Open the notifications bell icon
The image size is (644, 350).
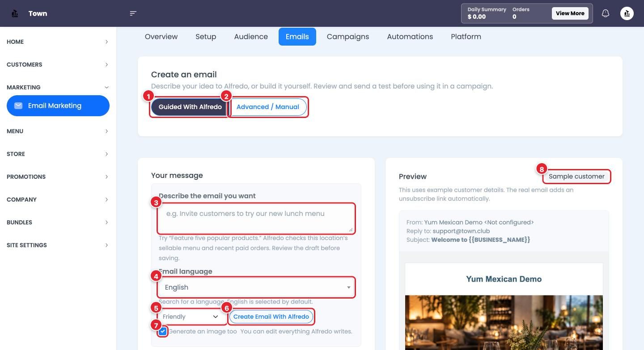coord(605,13)
